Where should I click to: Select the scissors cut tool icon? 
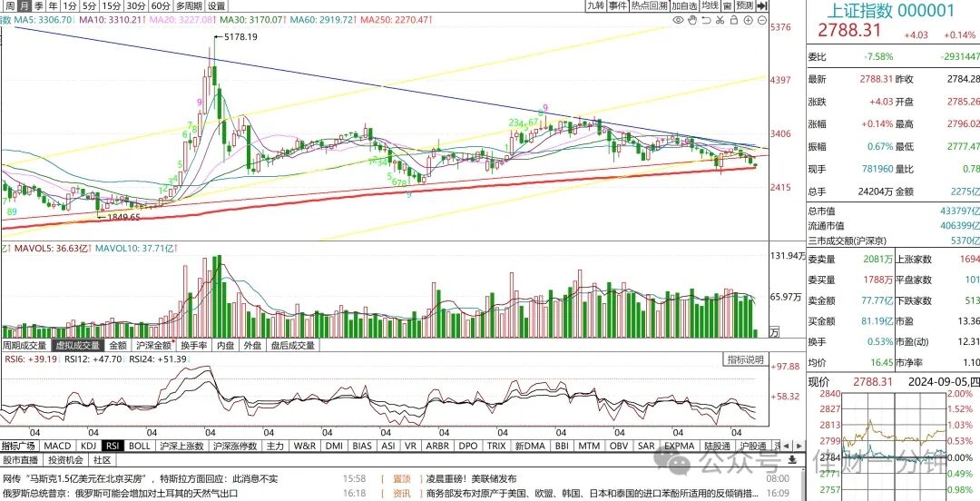point(720,20)
